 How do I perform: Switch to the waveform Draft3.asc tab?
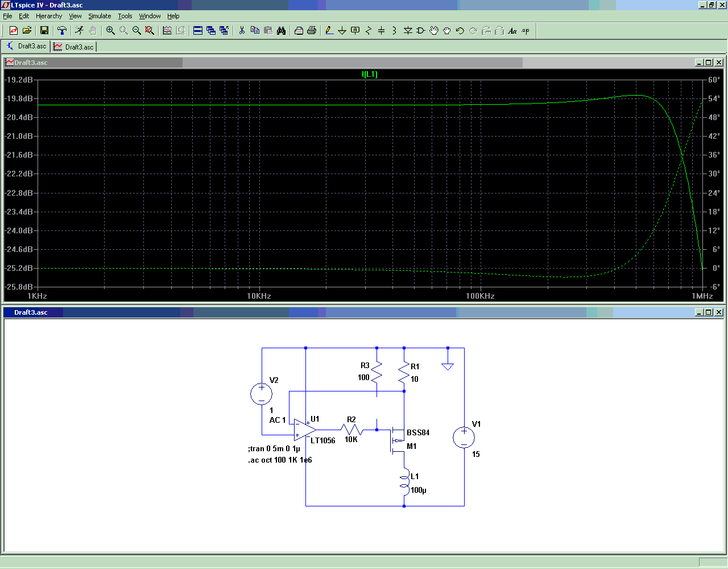click(74, 47)
